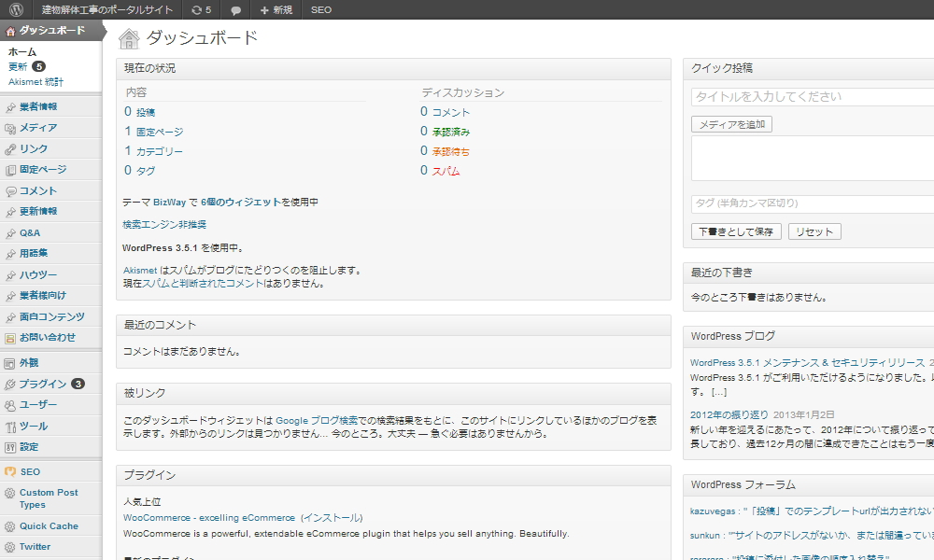Viewport: 934px width, 560px height.
Task: Click the house icon in ダッシュボード sidebar header
Action: point(10,31)
